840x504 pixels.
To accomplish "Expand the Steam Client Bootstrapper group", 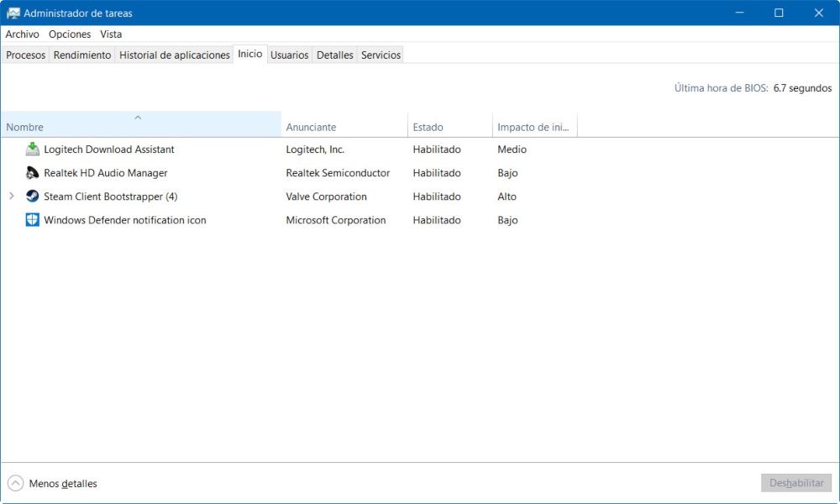I will click(x=11, y=196).
